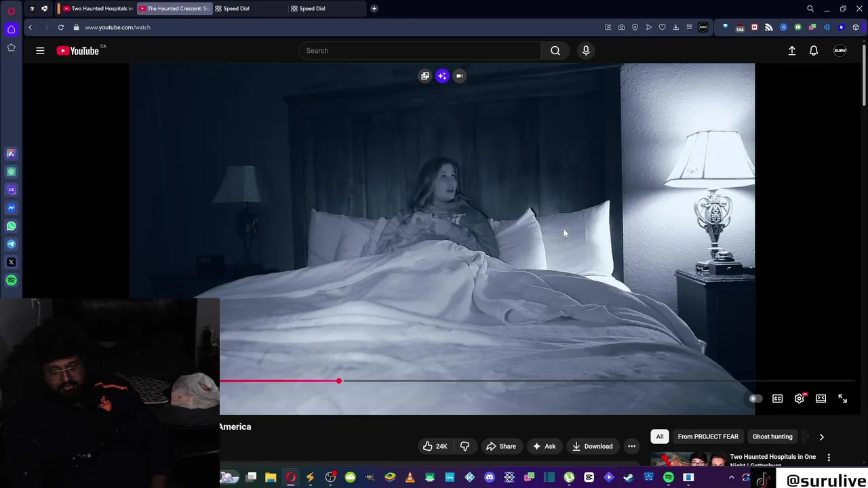Open Aria AI in the Opera sidebar

11,154
